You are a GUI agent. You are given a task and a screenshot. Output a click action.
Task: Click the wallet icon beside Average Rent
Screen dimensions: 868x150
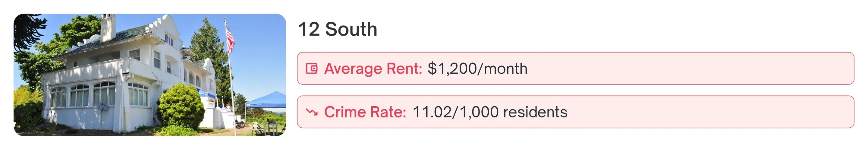pyautogui.click(x=311, y=69)
